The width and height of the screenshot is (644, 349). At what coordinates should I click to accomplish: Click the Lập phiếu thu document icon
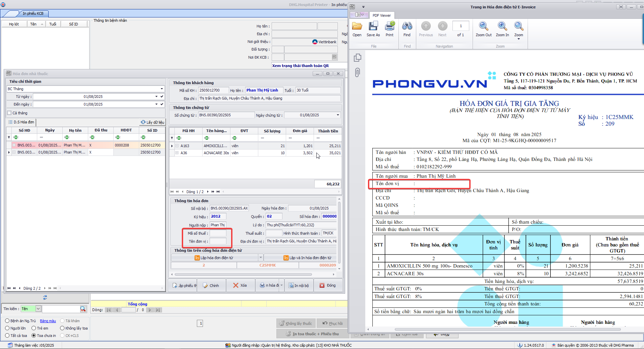[x=175, y=286]
